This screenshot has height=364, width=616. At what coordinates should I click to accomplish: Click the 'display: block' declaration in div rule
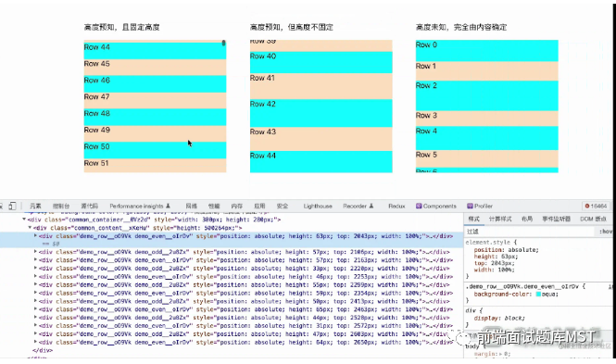[499, 318]
